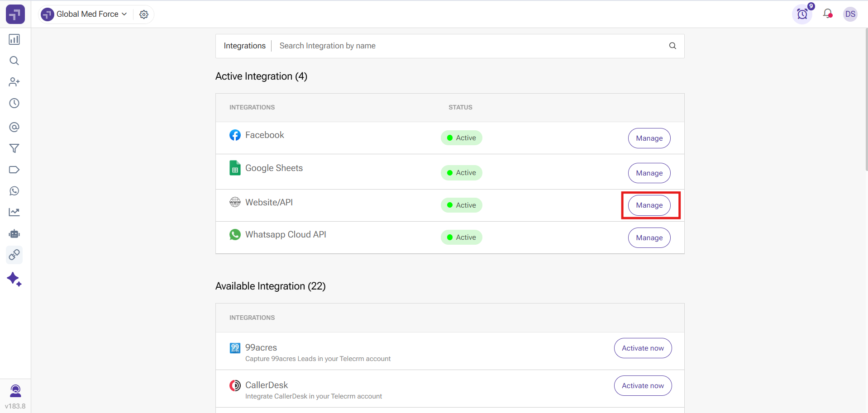Click the 99acres logo icon
Viewport: 868px width, 413px height.
click(235, 348)
